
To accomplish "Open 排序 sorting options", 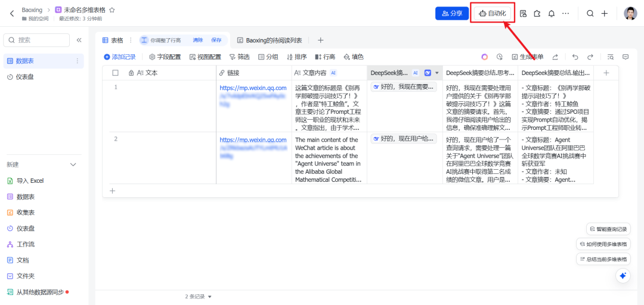I will point(296,57).
